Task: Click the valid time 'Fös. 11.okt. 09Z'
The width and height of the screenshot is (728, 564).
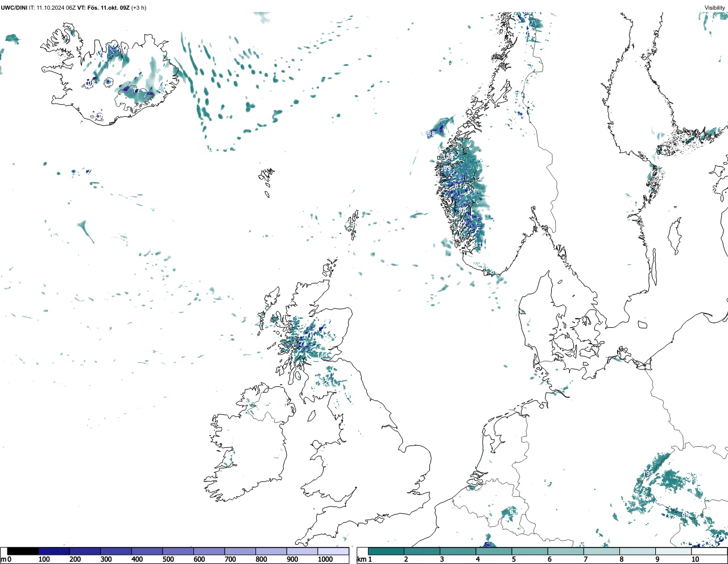Action: tap(110, 8)
